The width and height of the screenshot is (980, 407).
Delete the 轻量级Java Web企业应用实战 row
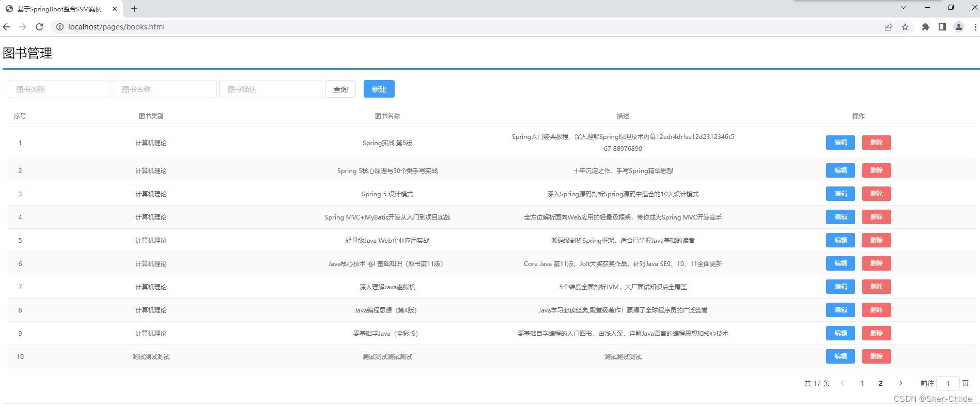coord(877,240)
